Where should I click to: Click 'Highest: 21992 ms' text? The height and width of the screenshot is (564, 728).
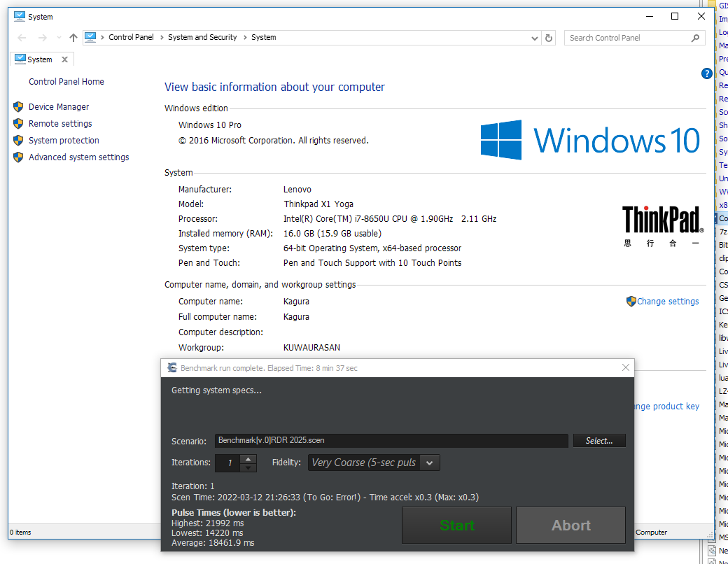(x=207, y=523)
